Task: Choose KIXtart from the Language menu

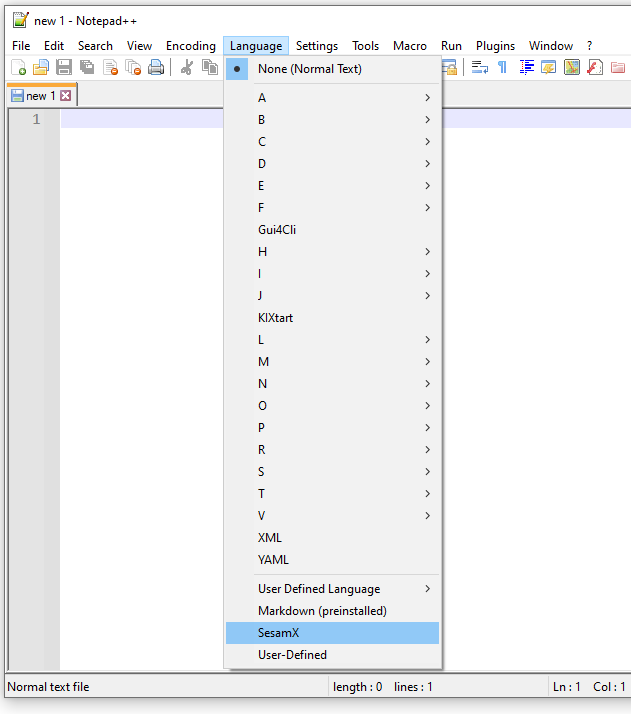Action: [x=332, y=317]
